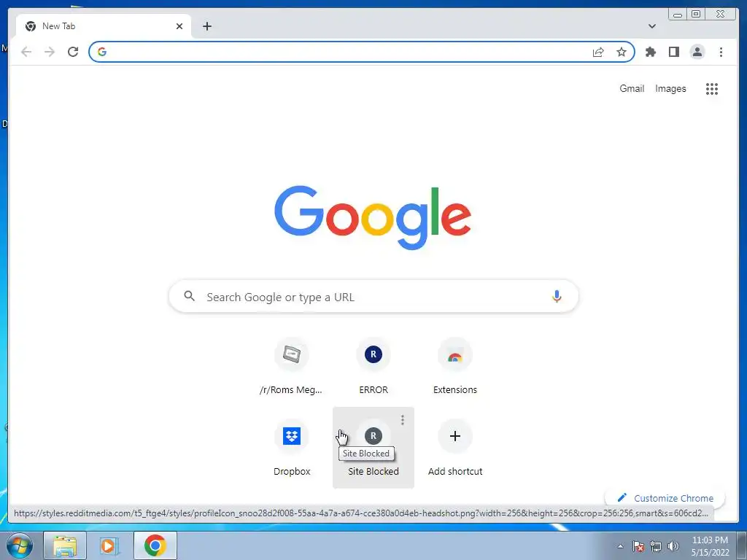Open the Extensions shortcut tile
The image size is (747, 560).
click(x=455, y=366)
